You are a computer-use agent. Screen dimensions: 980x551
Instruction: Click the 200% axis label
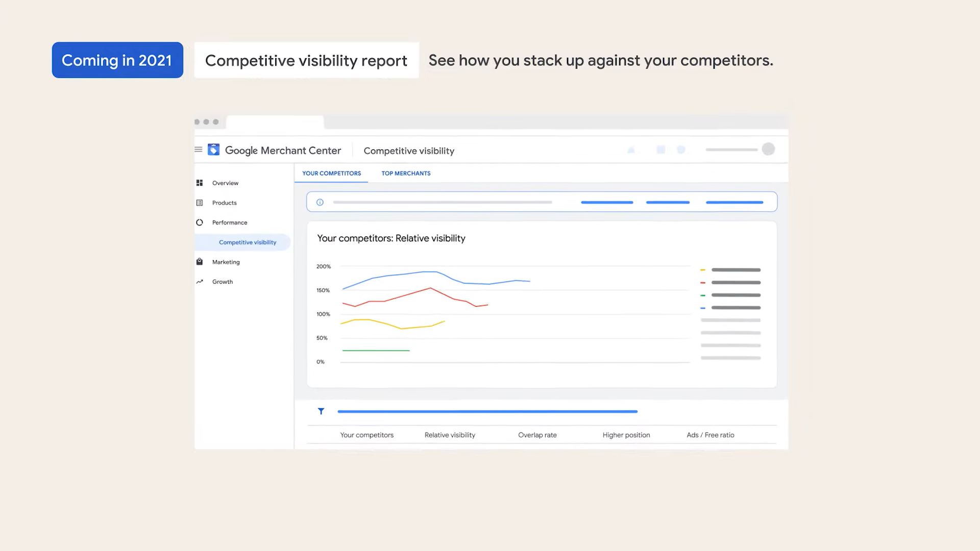pos(324,266)
